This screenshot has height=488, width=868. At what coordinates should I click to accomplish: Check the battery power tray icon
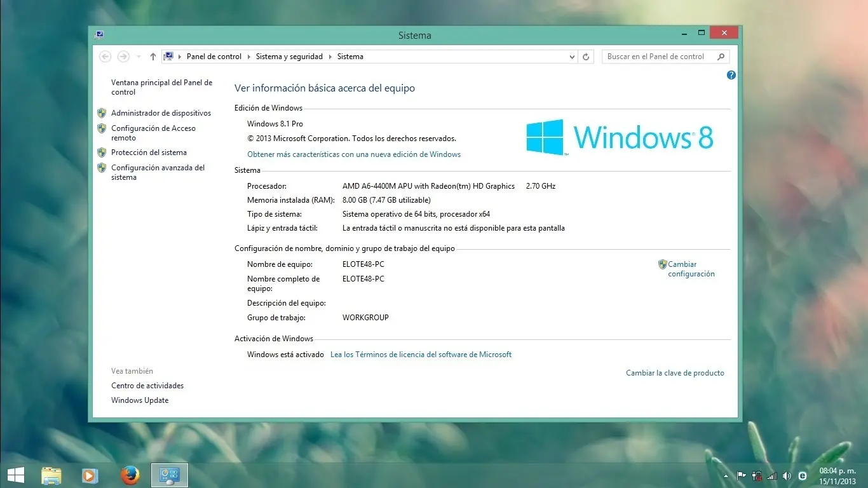click(x=757, y=475)
